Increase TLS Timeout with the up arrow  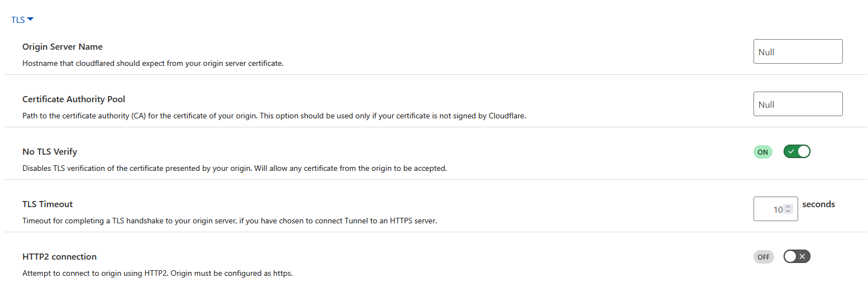(x=788, y=207)
